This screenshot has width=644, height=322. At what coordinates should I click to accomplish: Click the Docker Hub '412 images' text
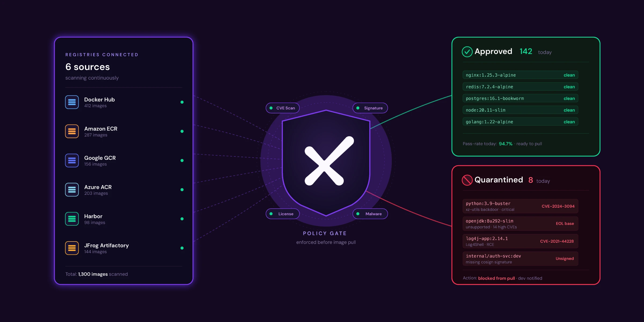click(95, 106)
